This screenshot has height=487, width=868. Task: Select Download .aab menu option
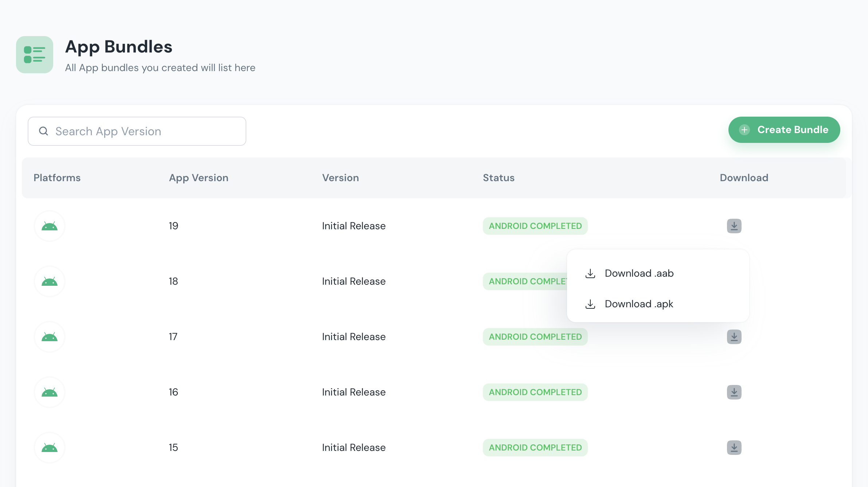639,273
